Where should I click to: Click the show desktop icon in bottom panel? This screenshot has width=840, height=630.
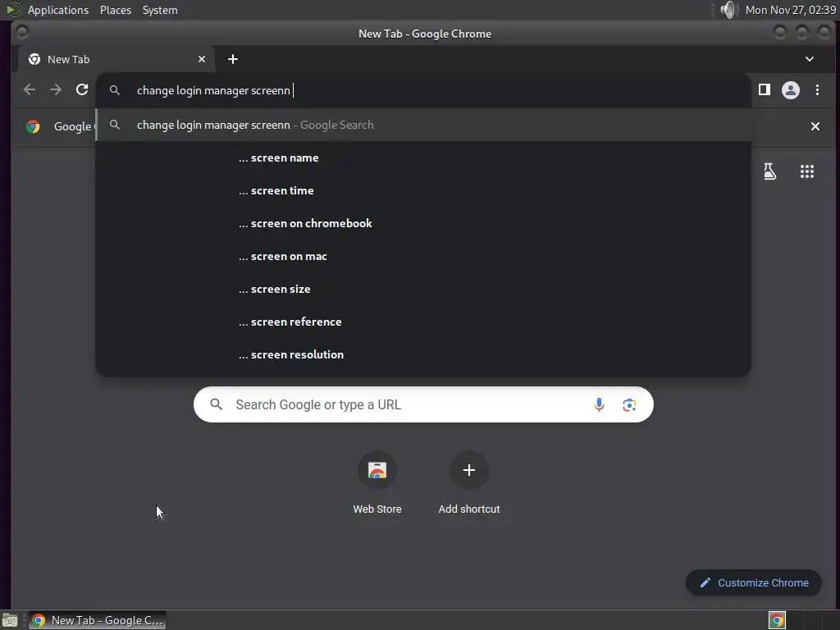coord(10,620)
